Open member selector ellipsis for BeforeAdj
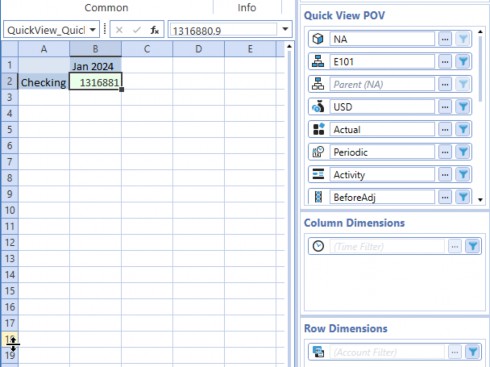490x367 pixels. tap(445, 197)
